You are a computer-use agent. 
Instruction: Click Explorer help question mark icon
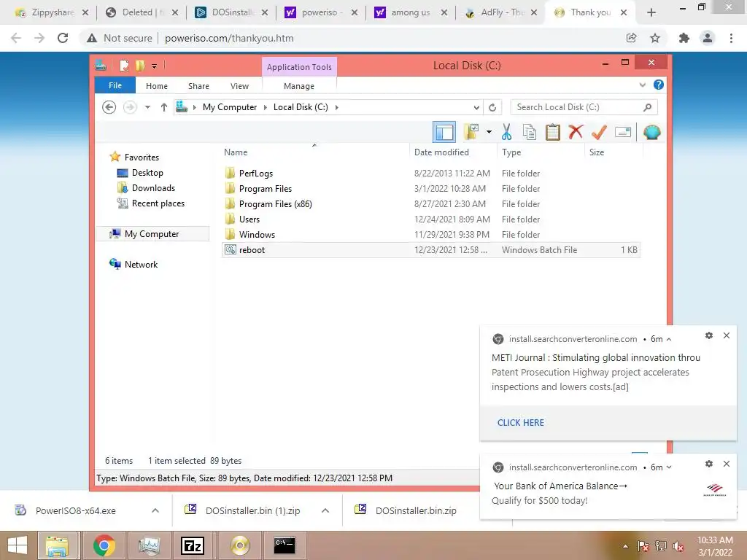[x=659, y=85]
